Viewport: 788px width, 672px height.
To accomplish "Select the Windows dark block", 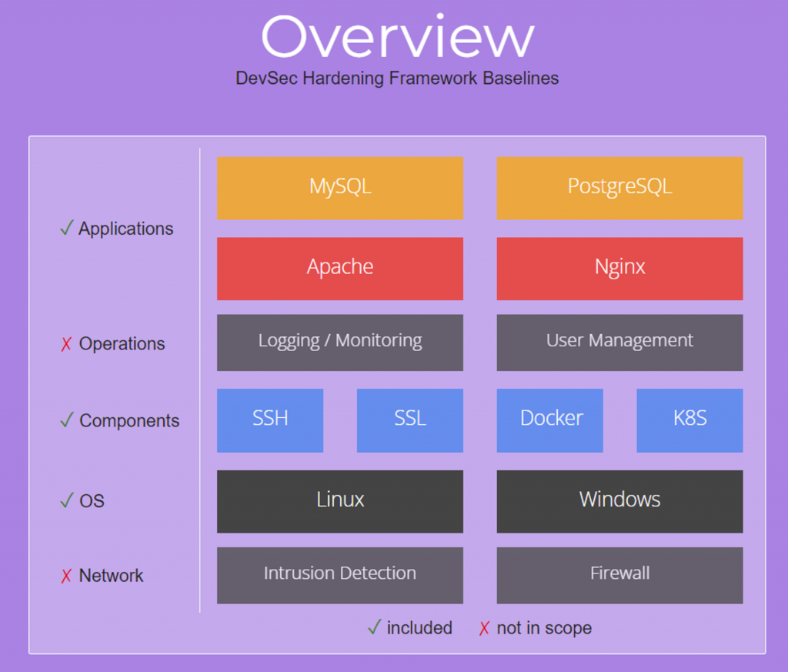I will pyautogui.click(x=619, y=501).
